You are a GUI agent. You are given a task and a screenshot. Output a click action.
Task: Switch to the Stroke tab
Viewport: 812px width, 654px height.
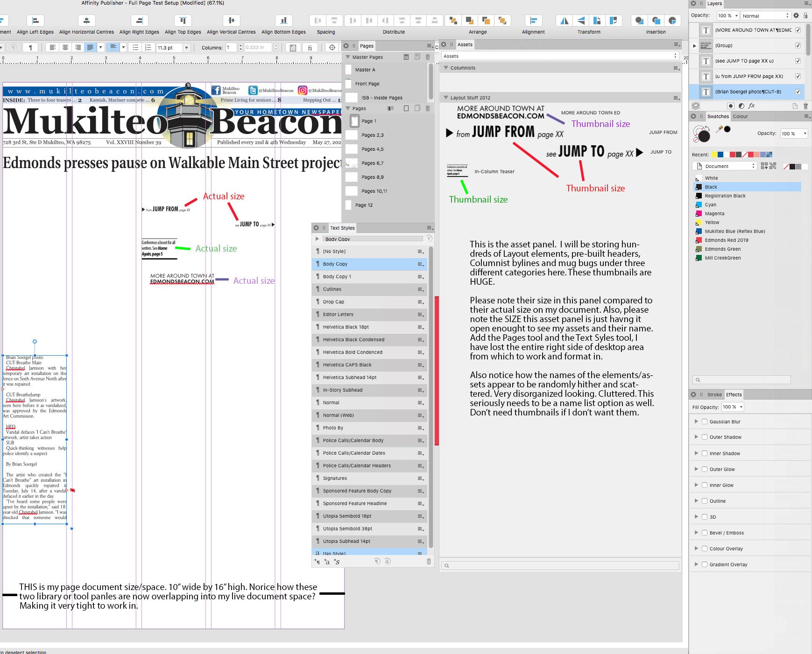click(714, 394)
